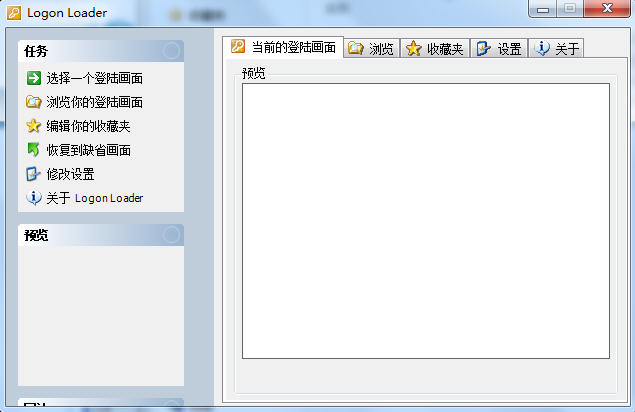Click the star icon beside 编辑你的收藏夹
Screen dimensions: 635x412
click(x=34, y=126)
